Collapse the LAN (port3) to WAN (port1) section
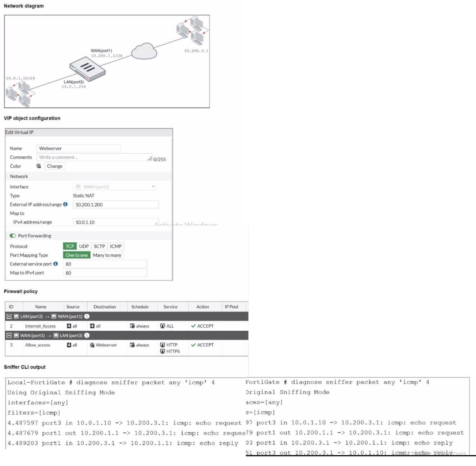This screenshot has width=476, height=466. click(9, 317)
